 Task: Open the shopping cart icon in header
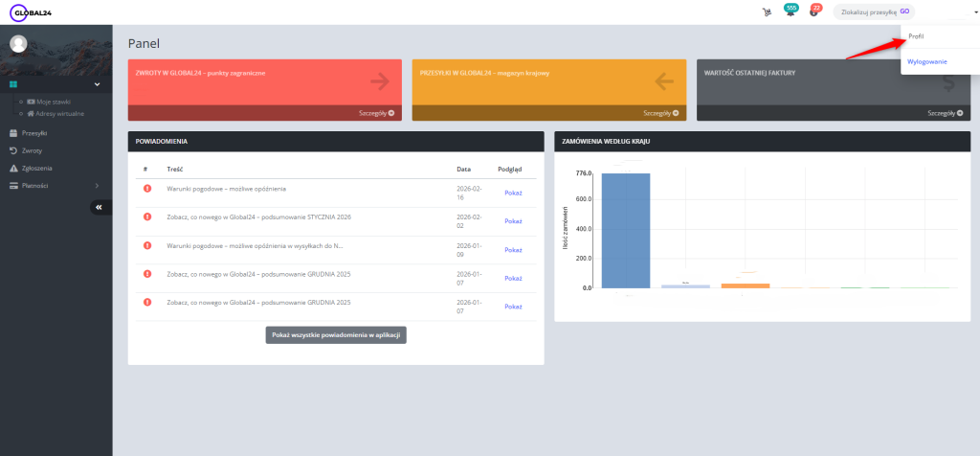(767, 12)
